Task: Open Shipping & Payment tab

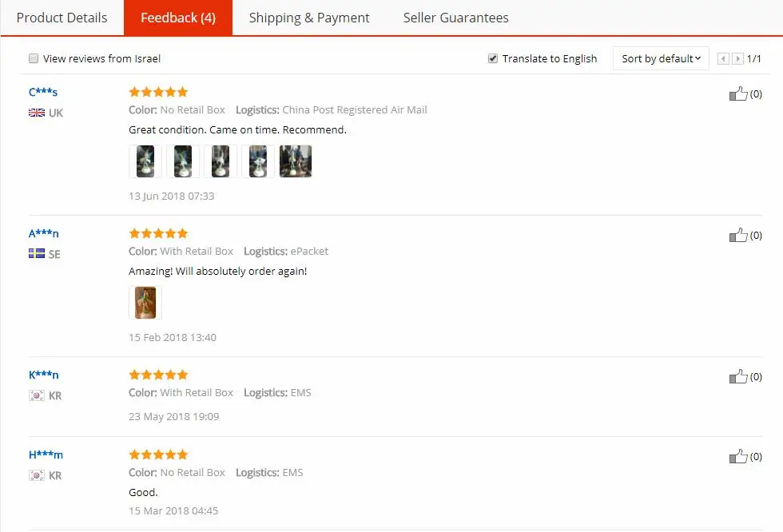Action: coord(309,18)
